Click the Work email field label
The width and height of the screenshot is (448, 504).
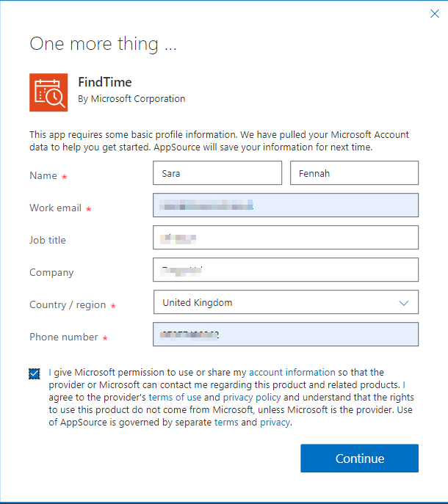click(x=55, y=208)
